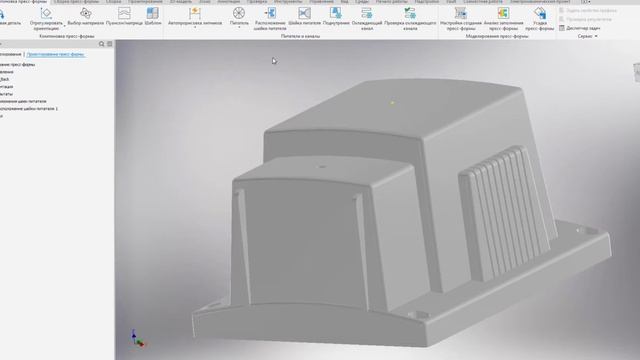Image resolution: width=640 pixels, height=360 pixels.
Task: Expand the Отрегулировать ориентацию dropdown arrow
Action: coord(64,27)
